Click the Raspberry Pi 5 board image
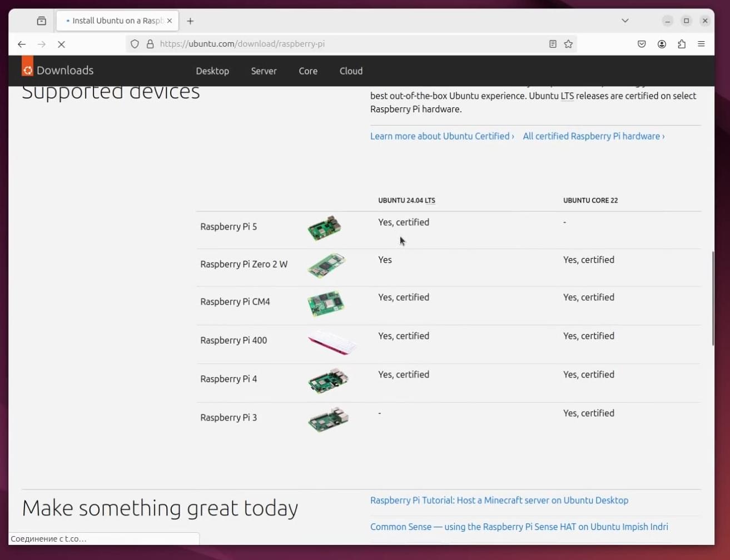The image size is (730, 560). point(325,228)
